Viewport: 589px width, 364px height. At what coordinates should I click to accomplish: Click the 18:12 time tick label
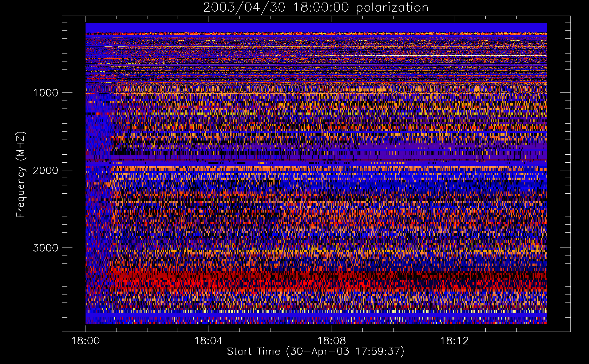coord(454,341)
